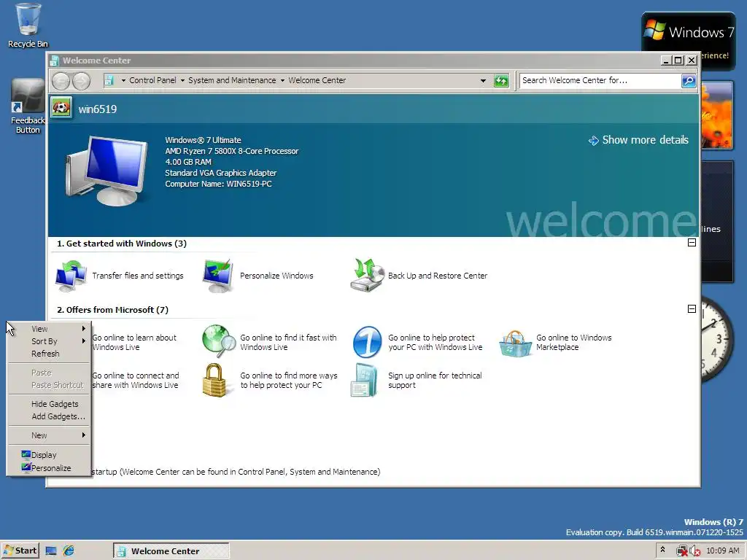Screen dimensions: 747x560
Task: Click the Back Up and Restore Center icon
Action: coord(368,275)
